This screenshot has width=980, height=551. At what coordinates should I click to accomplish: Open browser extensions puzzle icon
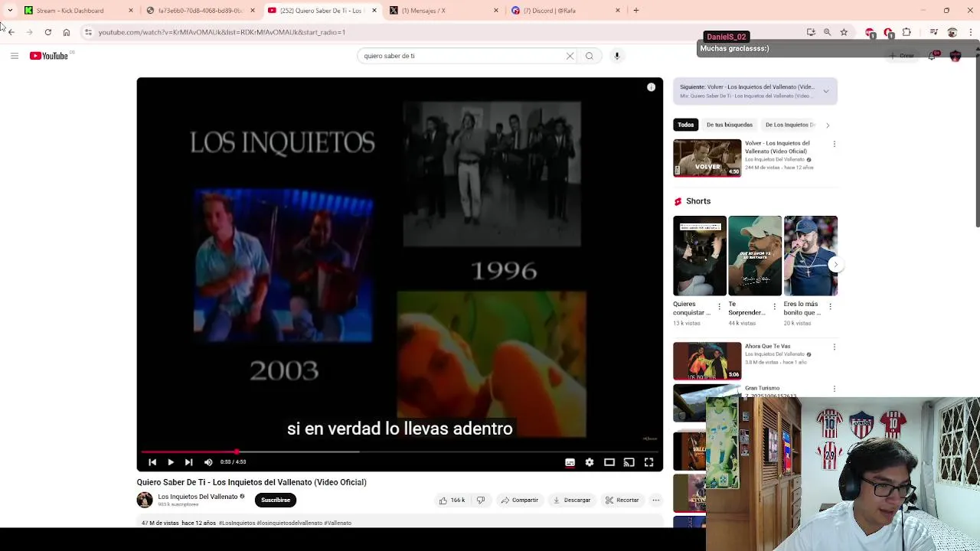[906, 32]
